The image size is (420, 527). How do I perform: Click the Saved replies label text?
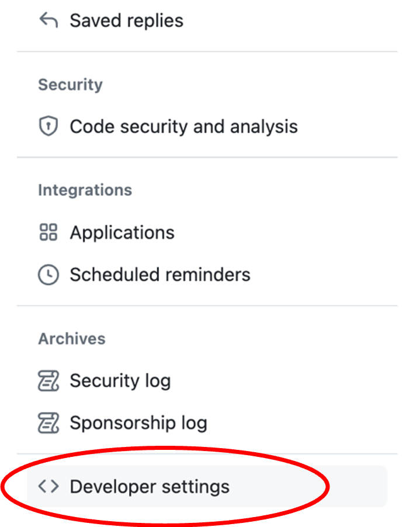(126, 20)
